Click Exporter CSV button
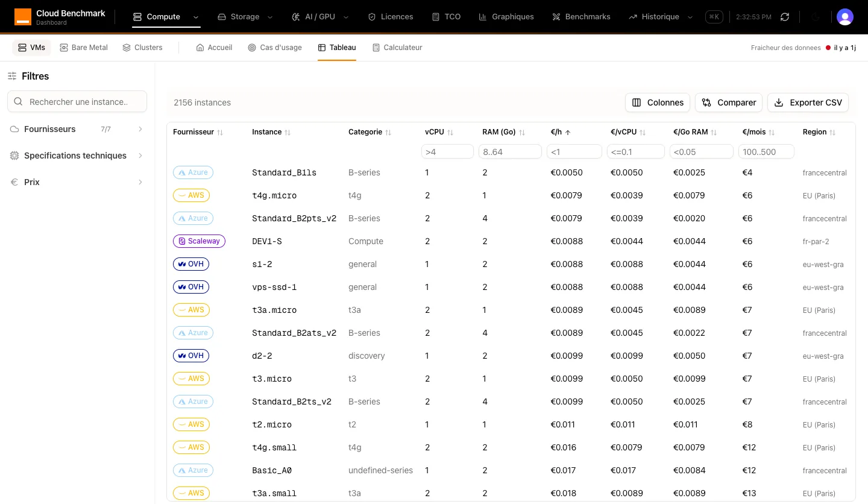868x504 pixels. tap(808, 102)
